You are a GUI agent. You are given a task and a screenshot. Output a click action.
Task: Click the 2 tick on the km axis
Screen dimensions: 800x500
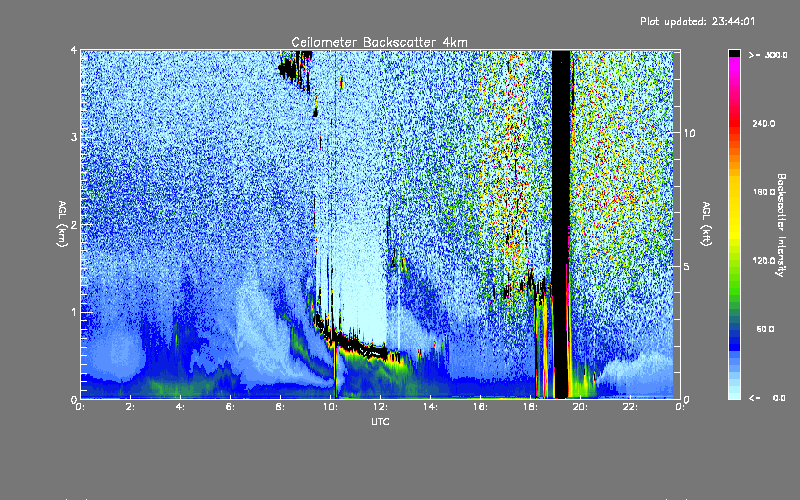click(x=74, y=225)
